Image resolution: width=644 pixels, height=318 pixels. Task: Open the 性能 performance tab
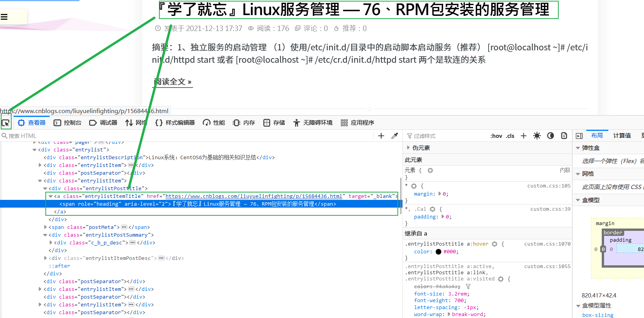(x=214, y=123)
